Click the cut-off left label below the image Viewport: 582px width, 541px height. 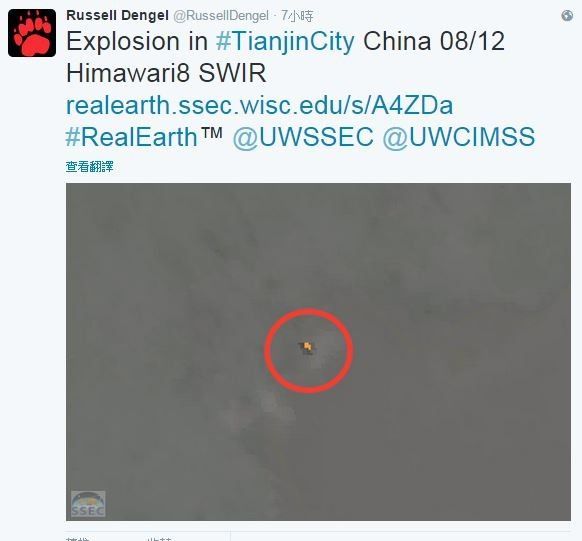[78, 539]
